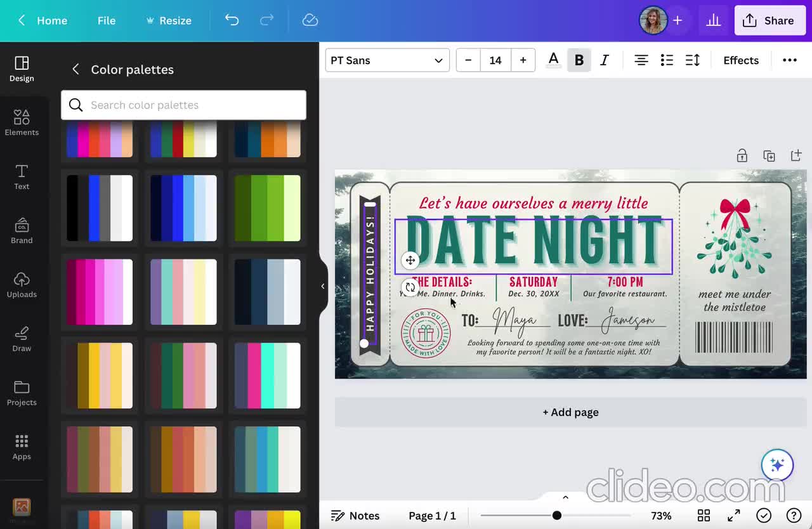Screen dimensions: 812x529
Task: Lock the page with lock icon
Action: [742, 156]
